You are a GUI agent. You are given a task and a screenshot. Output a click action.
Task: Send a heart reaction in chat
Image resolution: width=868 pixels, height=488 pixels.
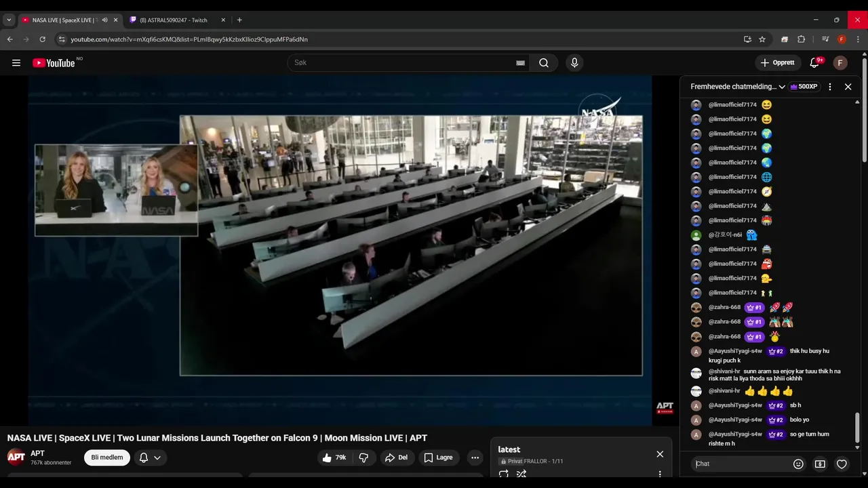click(842, 464)
